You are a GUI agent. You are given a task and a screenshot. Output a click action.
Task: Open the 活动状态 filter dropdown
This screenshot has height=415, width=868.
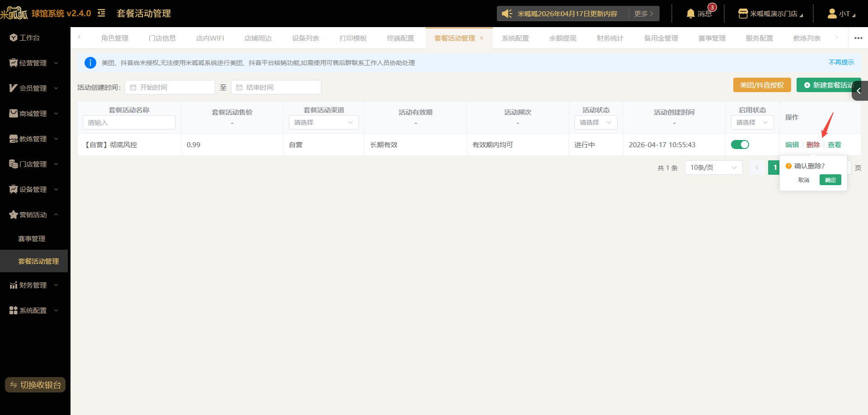click(x=596, y=122)
